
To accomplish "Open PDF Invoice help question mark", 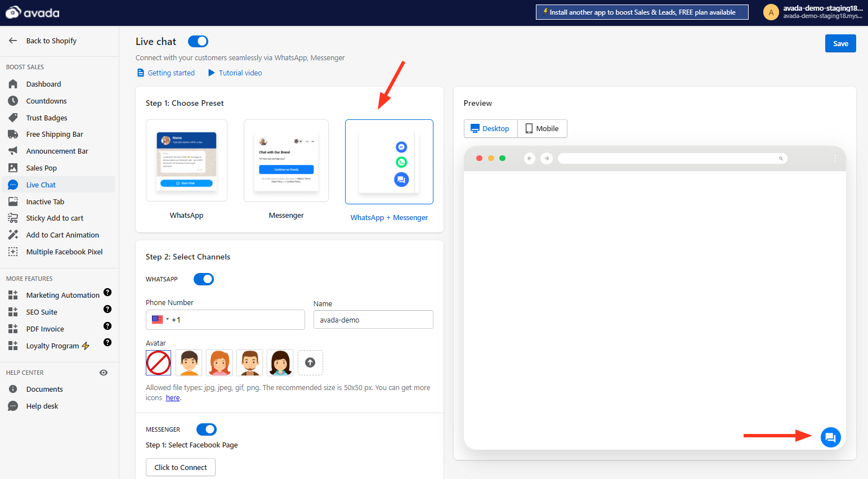I will pyautogui.click(x=108, y=326).
